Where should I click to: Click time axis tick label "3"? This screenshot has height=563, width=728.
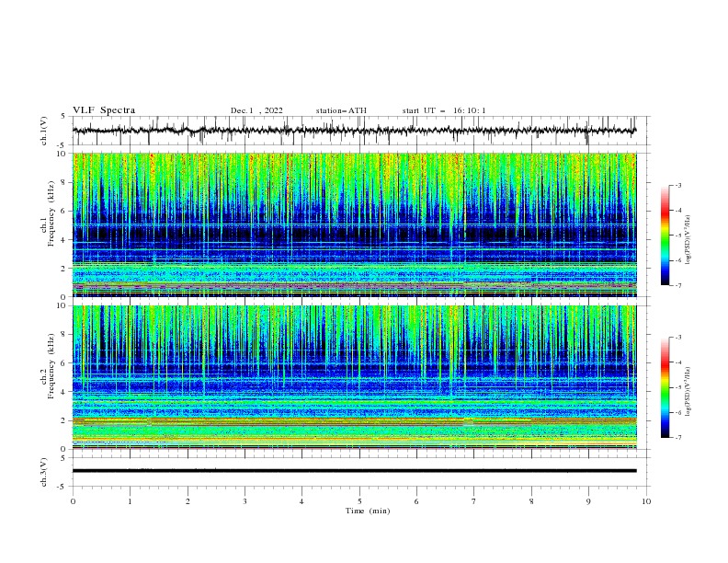(245, 501)
